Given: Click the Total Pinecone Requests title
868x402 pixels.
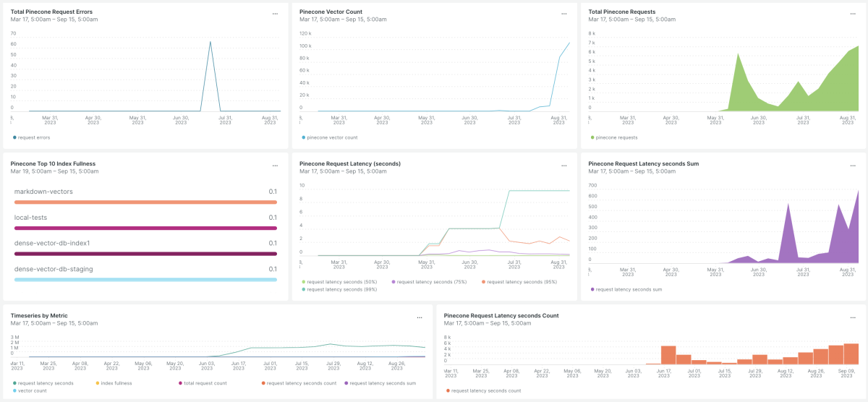Looking at the screenshot, I should click(622, 12).
